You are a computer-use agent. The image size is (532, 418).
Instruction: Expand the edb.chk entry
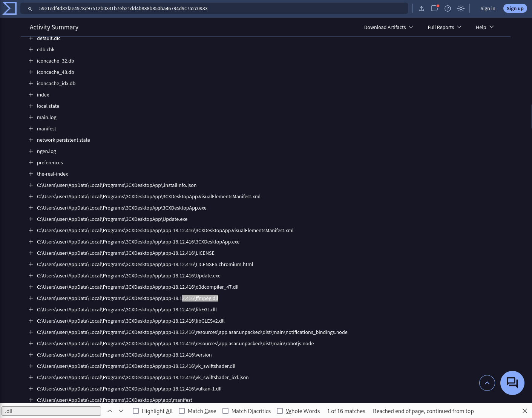(x=31, y=49)
